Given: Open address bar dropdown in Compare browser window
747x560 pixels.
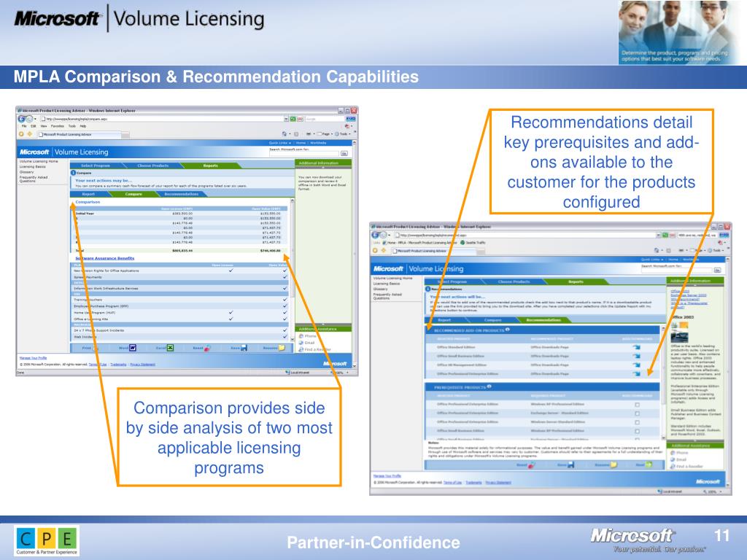Looking at the screenshot, I should (286, 119).
